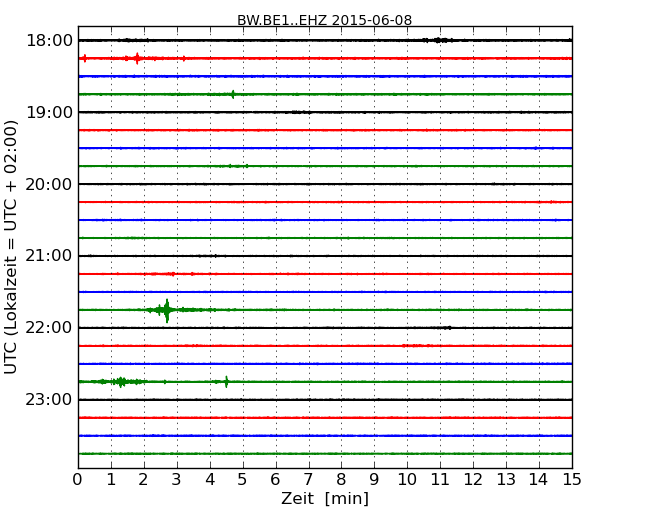Select the 18:00 time label
Viewport: 650px width, 520px height.
pyautogui.click(x=49, y=41)
